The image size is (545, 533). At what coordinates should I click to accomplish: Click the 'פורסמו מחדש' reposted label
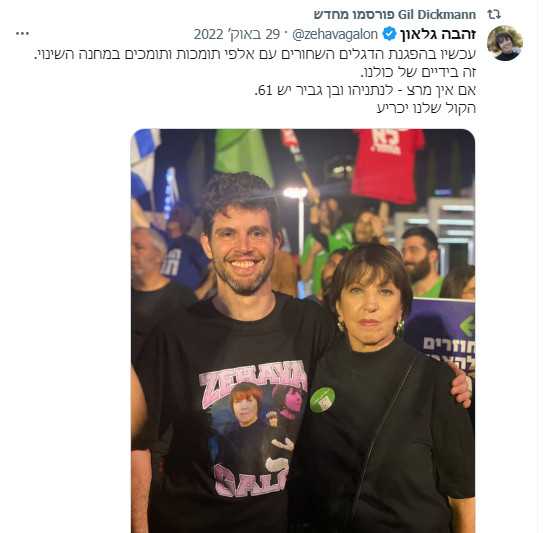coord(354,15)
